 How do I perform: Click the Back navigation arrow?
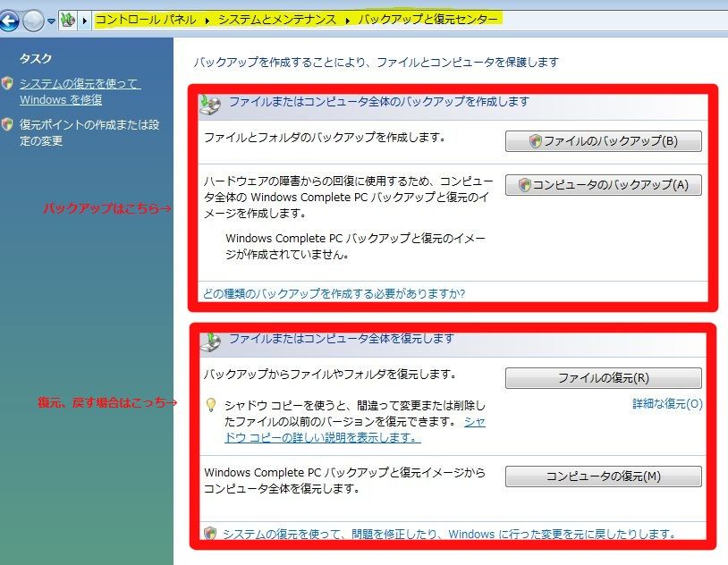(x=9, y=21)
